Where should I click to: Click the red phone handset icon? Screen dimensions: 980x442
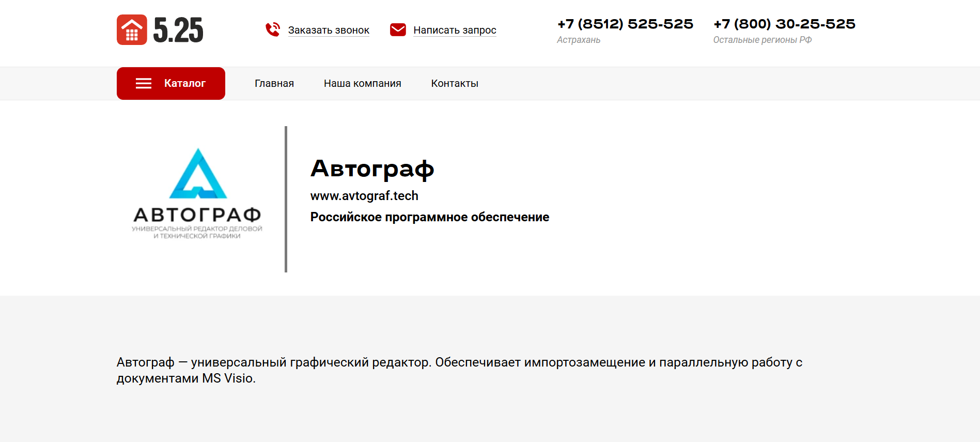(x=273, y=29)
